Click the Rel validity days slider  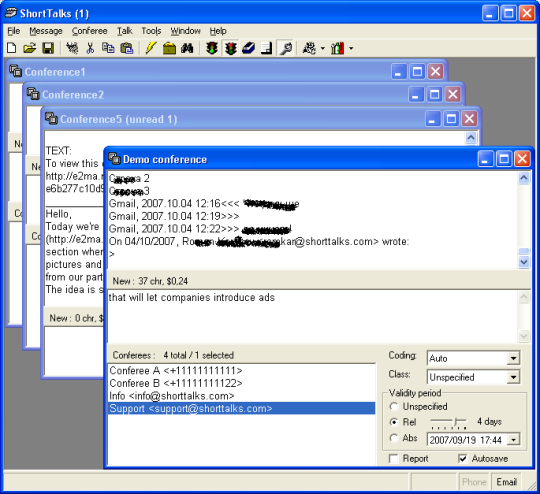(x=448, y=422)
